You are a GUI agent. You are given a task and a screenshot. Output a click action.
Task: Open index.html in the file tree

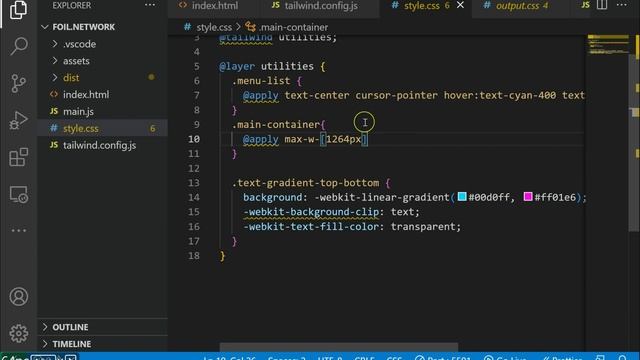(86, 95)
